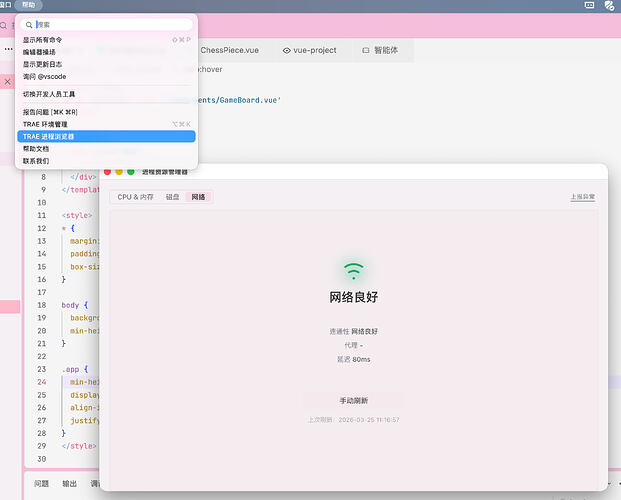Select 询问 @vscode menu entry
621x500 pixels.
pos(106,76)
